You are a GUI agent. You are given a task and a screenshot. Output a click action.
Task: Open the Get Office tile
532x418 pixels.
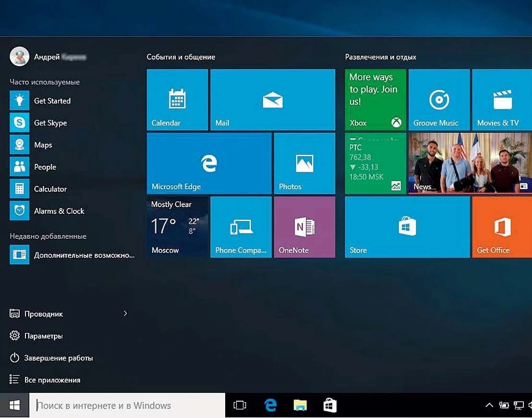coord(502,227)
